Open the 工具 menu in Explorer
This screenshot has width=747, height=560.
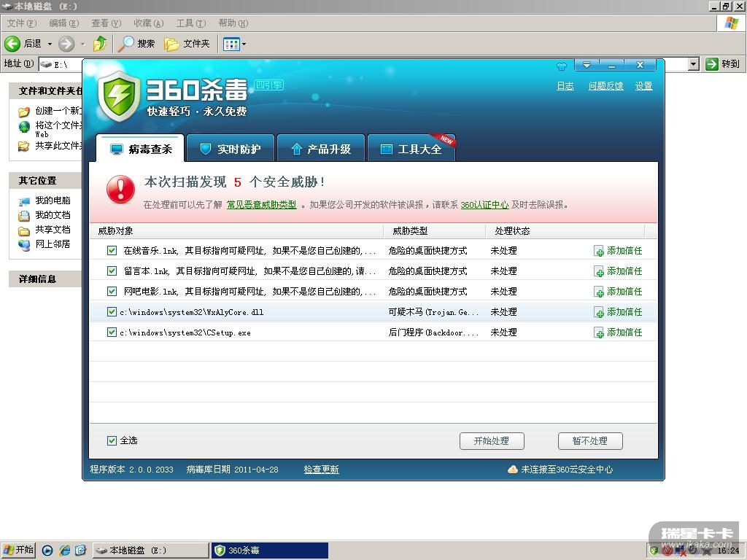(x=191, y=23)
